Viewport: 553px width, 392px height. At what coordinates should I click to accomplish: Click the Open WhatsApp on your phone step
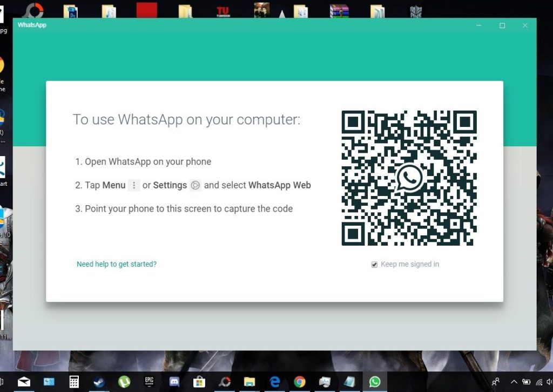[143, 161]
